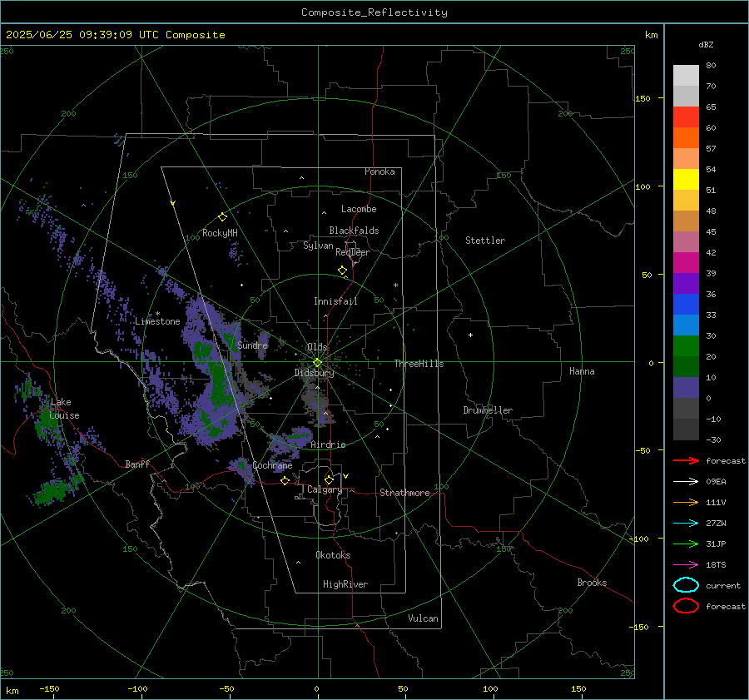Screen dimensions: 749x700
Task: Select the cyan 27ZW arrow legend entry
Action: (x=686, y=524)
